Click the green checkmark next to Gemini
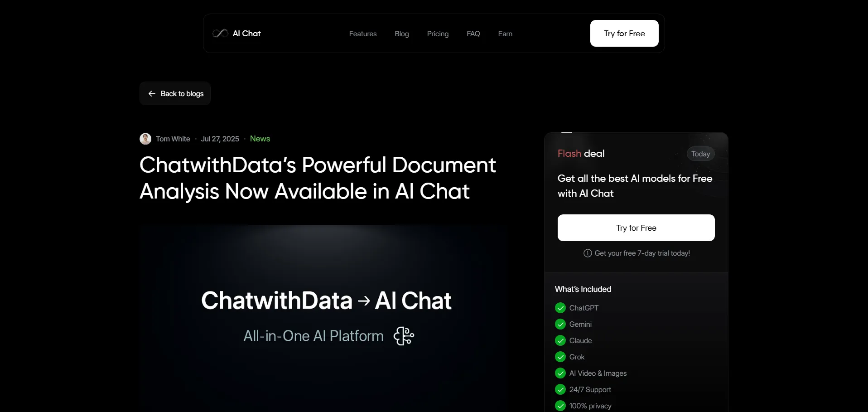Image resolution: width=868 pixels, height=412 pixels. 560,325
